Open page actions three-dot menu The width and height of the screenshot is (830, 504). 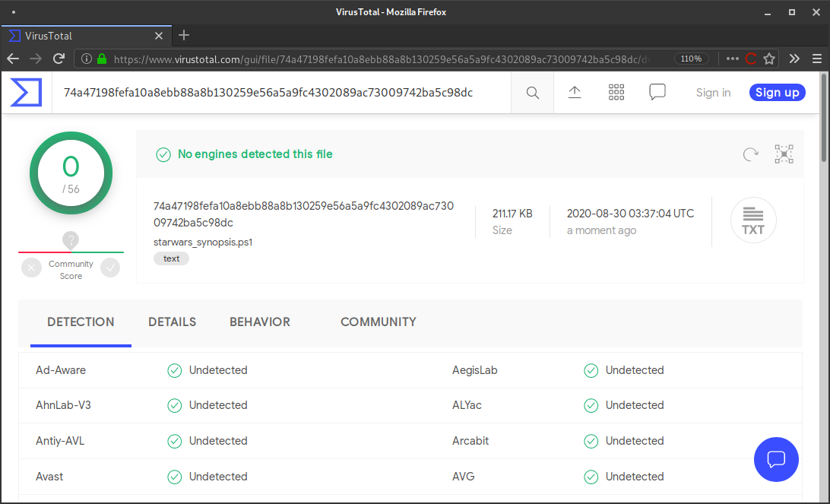point(733,59)
